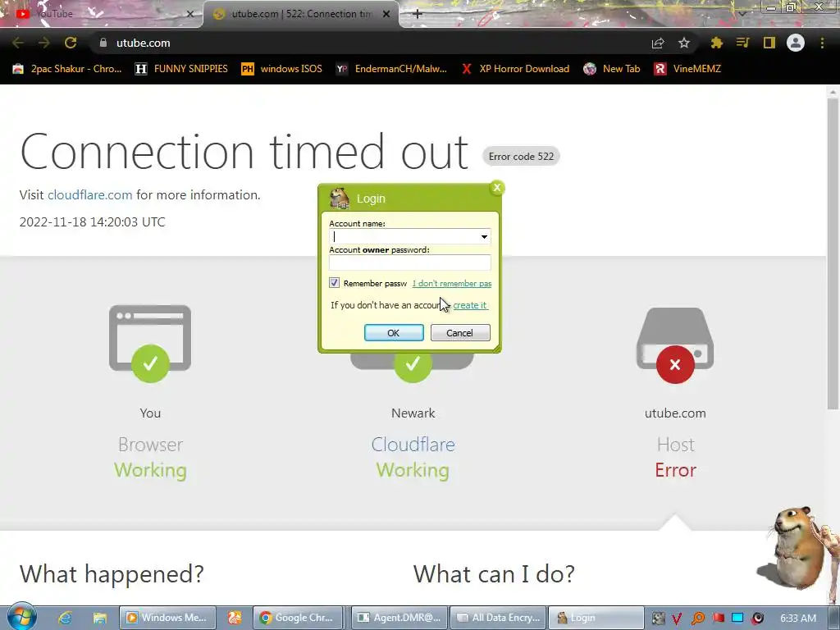840x630 pixels.
Task: Go back using the browser back arrow
Action: point(18,43)
